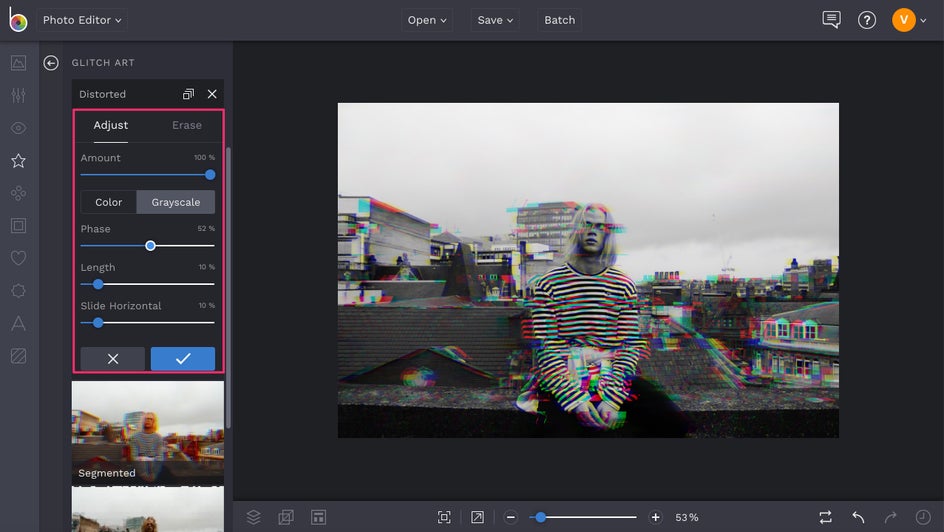Select the Grayscale mode option
The image size is (944, 532).
pyautogui.click(x=176, y=202)
